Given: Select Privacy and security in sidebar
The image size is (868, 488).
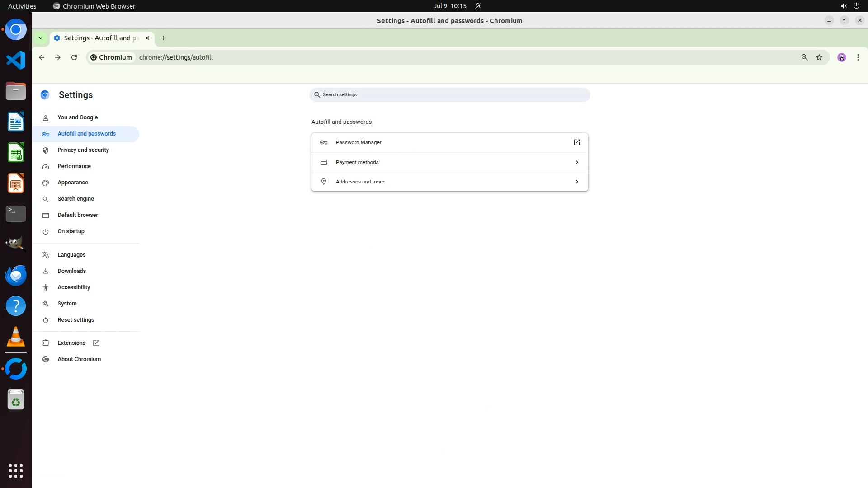Looking at the screenshot, I should click(83, 150).
